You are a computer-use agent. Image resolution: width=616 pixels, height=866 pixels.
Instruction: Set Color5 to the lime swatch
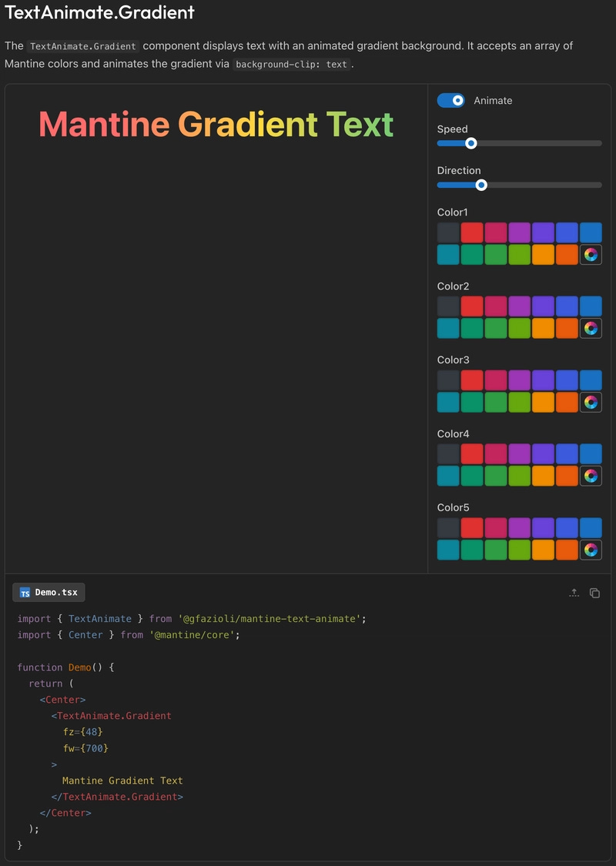tap(519, 550)
